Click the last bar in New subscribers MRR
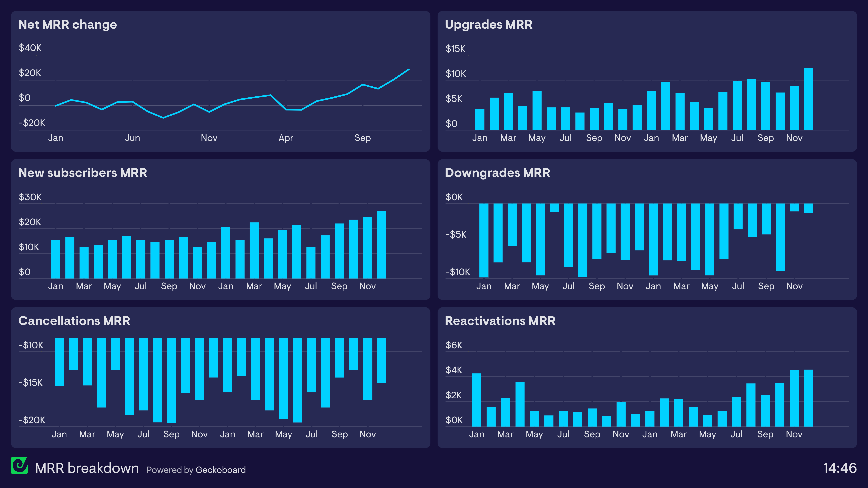Viewport: 868px width, 488px height. pyautogui.click(x=381, y=245)
